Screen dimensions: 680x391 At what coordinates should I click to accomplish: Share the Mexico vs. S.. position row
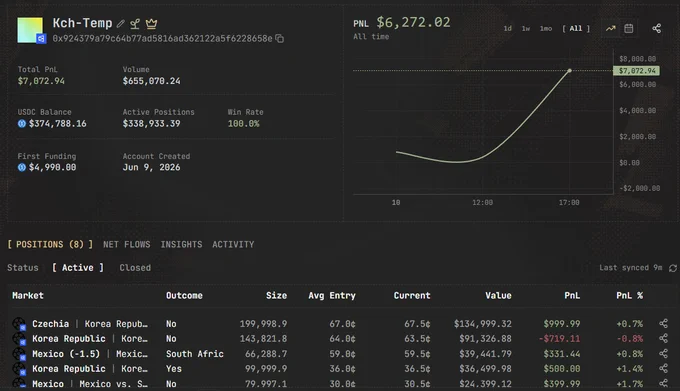[x=663, y=383]
